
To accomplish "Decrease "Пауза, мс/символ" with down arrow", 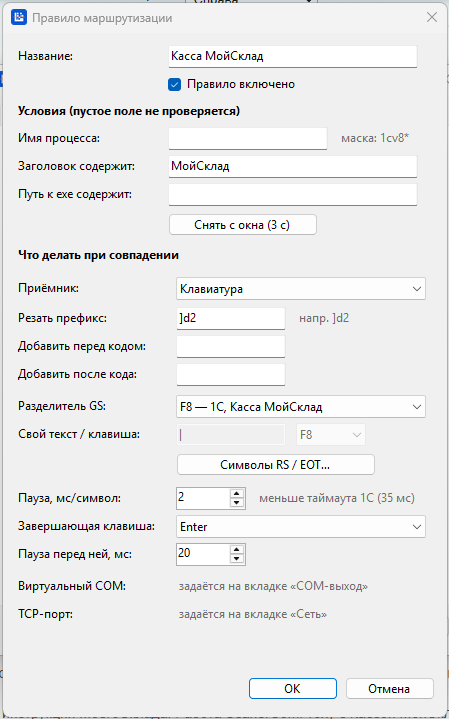I will point(237,503).
